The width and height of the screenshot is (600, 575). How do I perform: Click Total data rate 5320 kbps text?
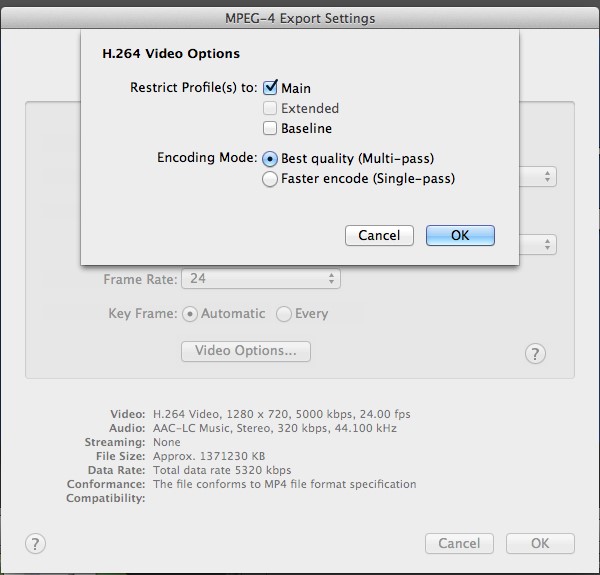pyautogui.click(x=222, y=470)
